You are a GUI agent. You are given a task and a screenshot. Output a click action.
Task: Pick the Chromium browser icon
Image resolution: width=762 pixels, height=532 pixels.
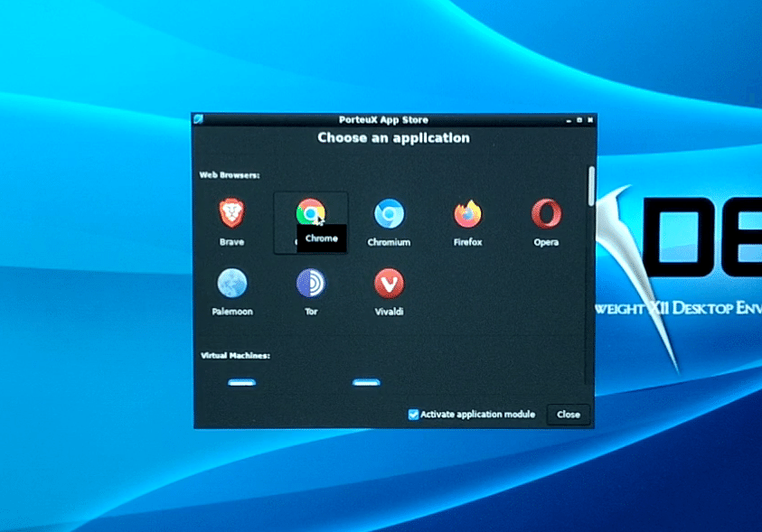tap(389, 213)
